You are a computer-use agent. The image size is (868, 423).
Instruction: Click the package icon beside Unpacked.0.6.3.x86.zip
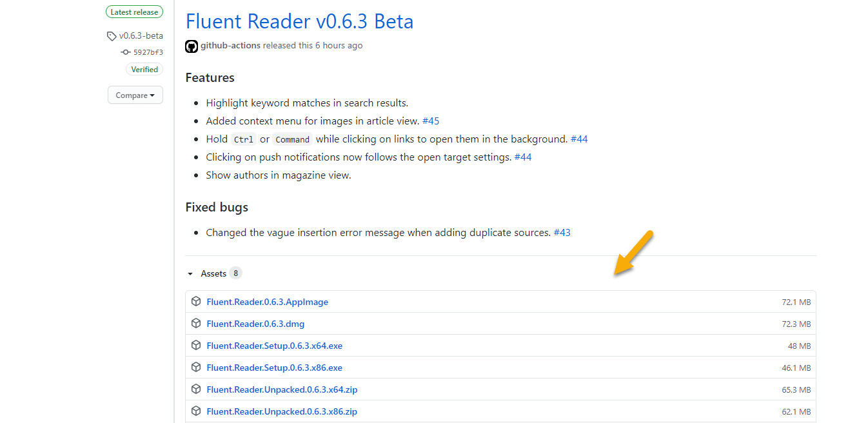click(196, 411)
